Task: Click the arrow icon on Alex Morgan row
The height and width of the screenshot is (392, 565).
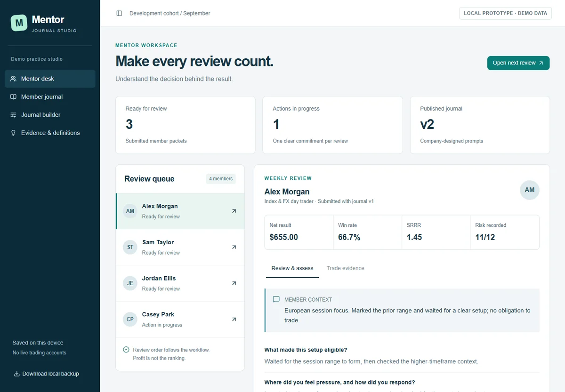Action: click(234, 211)
